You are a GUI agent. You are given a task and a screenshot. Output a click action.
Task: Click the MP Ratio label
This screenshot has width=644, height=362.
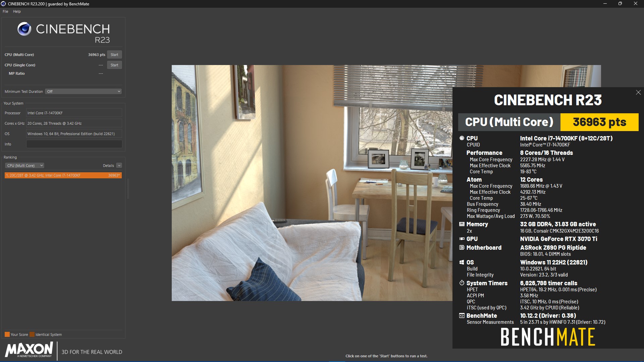(x=17, y=73)
